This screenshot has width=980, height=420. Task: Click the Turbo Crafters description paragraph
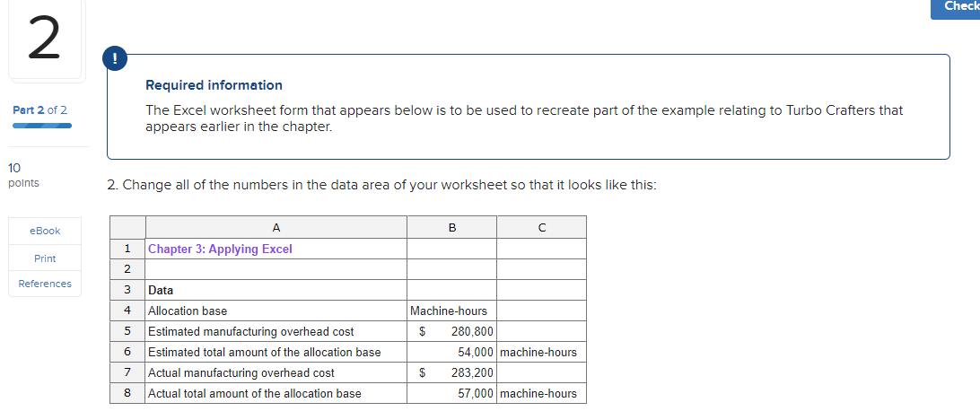click(524, 118)
